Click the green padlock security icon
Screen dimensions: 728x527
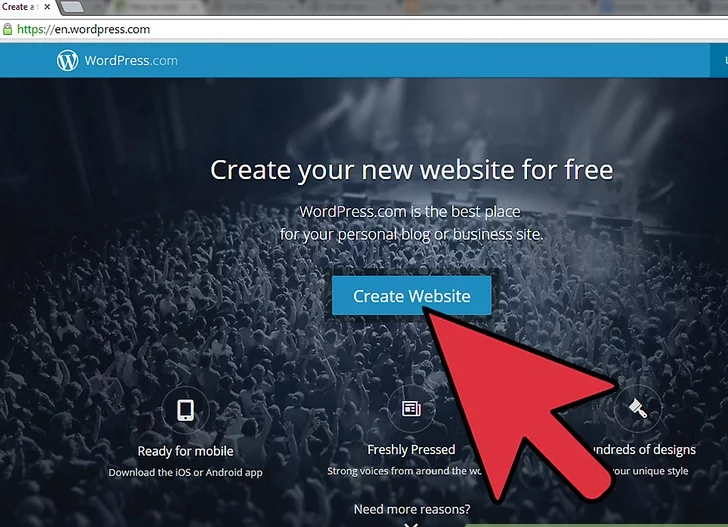(7, 29)
